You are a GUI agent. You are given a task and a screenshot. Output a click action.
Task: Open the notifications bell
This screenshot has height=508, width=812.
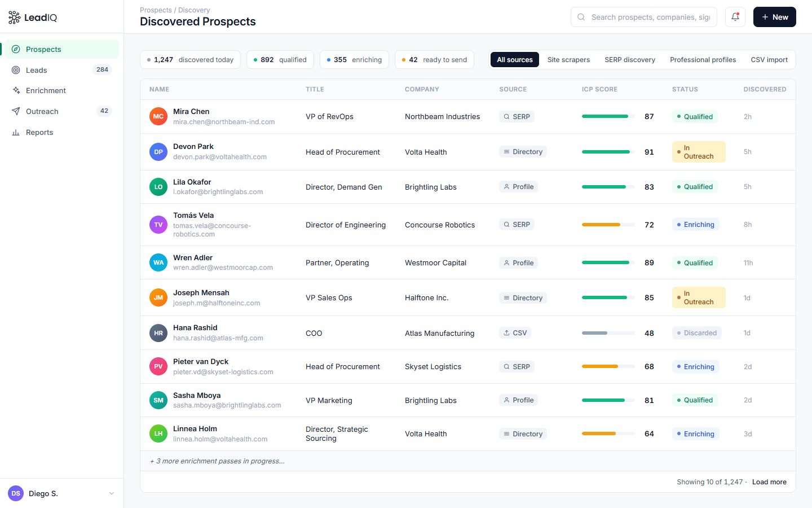735,17
